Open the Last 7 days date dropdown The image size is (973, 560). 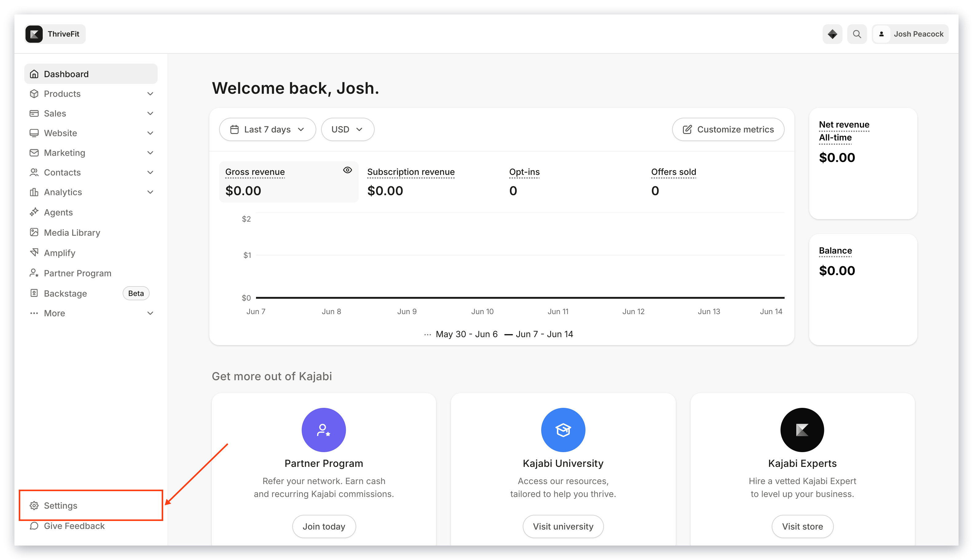(x=267, y=129)
